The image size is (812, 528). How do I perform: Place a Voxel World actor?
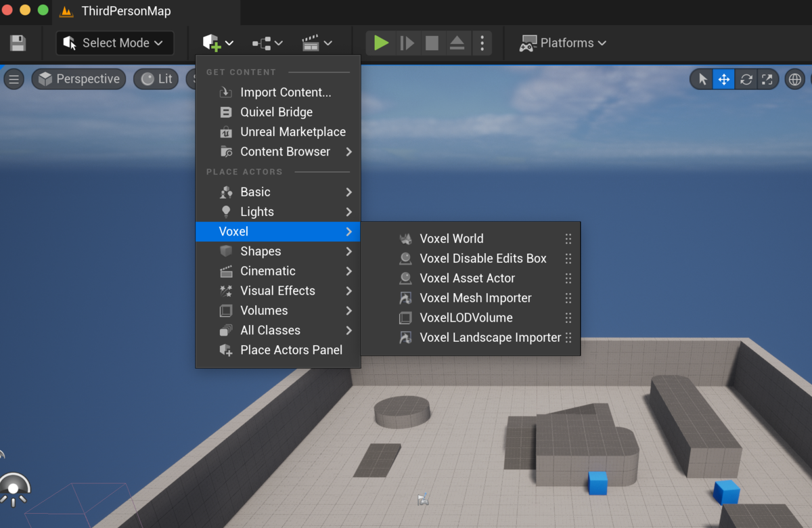(470, 238)
